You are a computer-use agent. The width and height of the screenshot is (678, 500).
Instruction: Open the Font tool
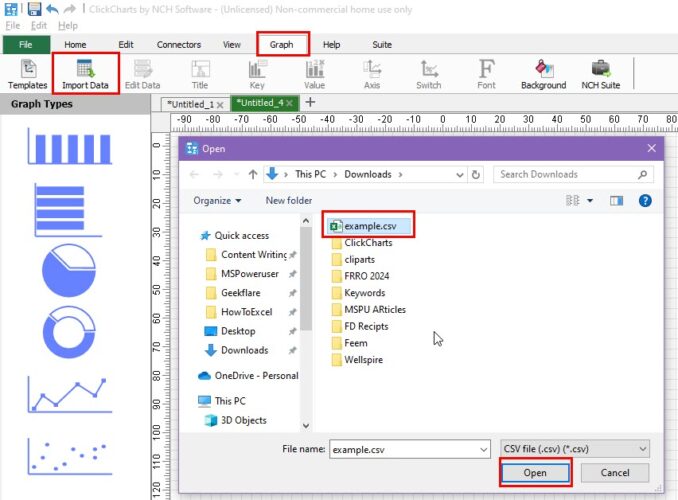click(486, 74)
